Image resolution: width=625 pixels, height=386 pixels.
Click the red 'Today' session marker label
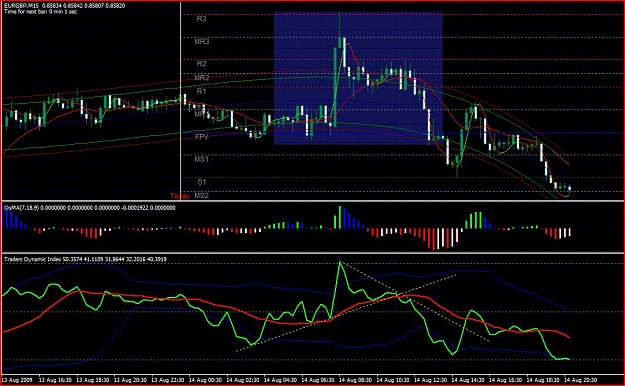[180, 196]
